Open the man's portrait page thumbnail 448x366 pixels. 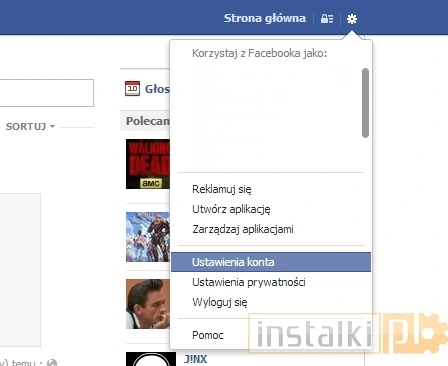click(148, 304)
